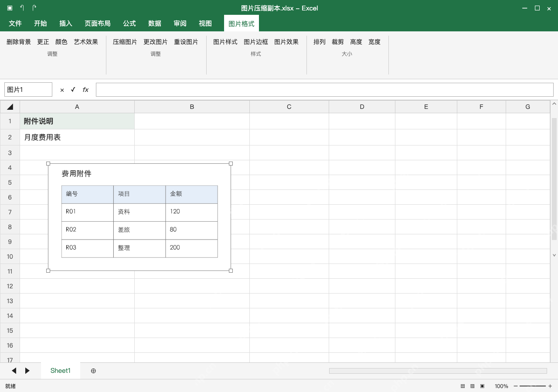Open the 视图 ribbon tab
This screenshot has width=558, height=392.
205,24
